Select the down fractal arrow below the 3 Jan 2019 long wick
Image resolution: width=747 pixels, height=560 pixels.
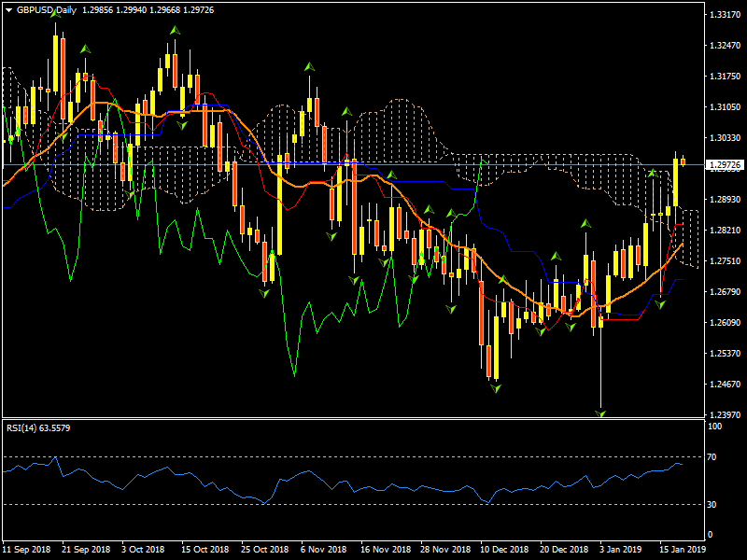tap(601, 411)
